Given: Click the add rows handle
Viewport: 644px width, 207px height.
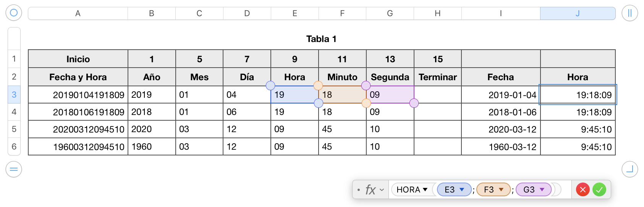Looking at the screenshot, I should [x=14, y=169].
